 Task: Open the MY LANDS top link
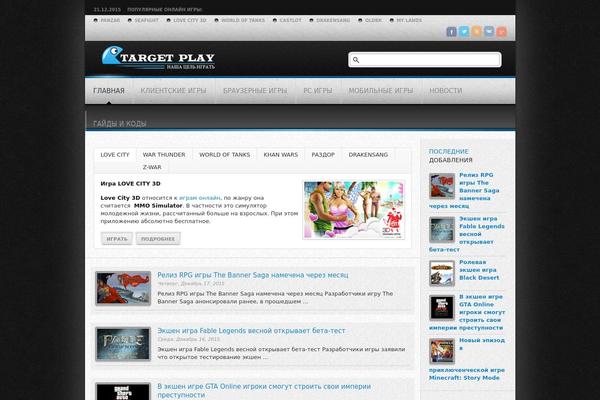click(x=409, y=20)
